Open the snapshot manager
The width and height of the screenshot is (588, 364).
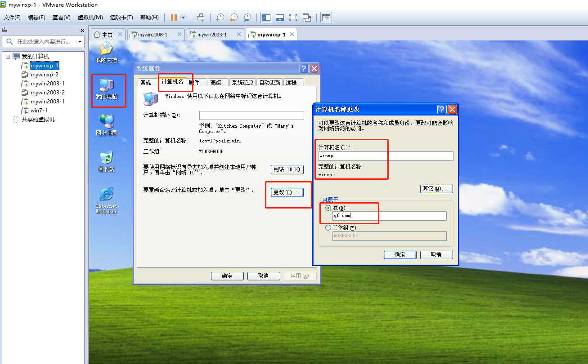click(x=247, y=18)
